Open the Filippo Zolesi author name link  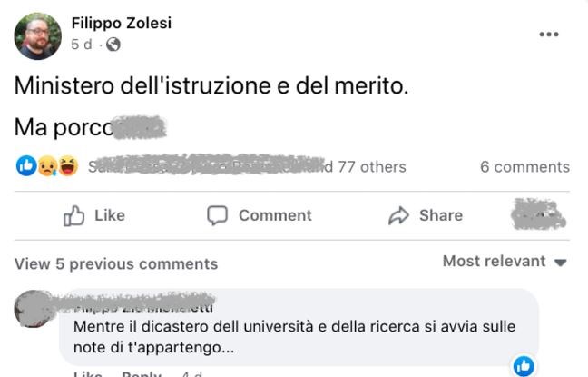click(121, 24)
